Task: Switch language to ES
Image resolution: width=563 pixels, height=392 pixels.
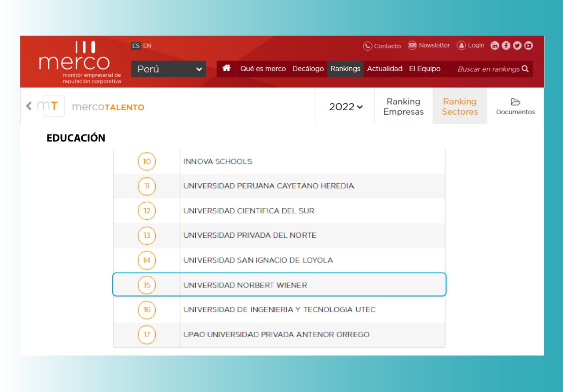Action: click(x=136, y=46)
